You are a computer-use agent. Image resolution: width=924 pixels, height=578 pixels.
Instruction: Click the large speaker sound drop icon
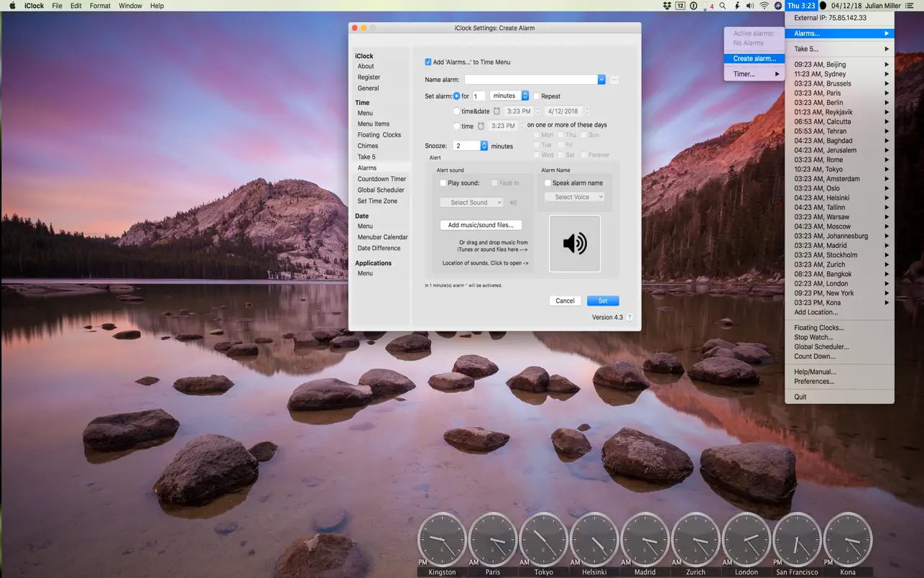(x=574, y=244)
